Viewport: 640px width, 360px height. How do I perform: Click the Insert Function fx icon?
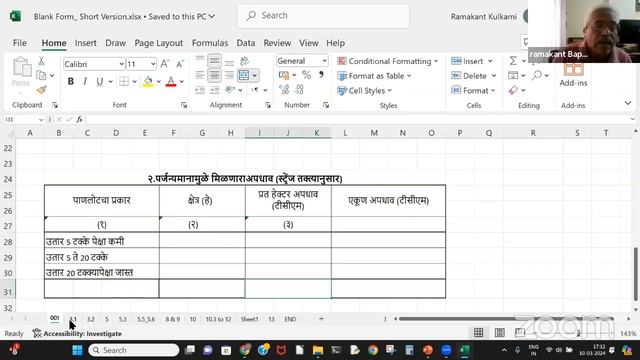point(80,120)
